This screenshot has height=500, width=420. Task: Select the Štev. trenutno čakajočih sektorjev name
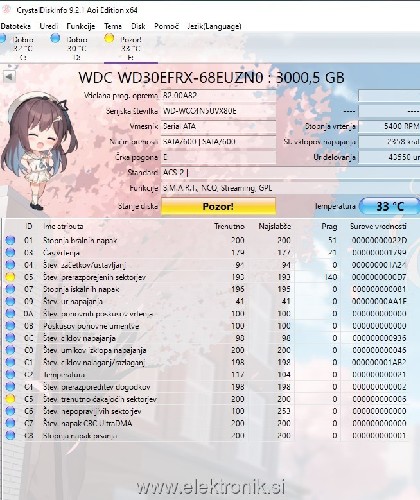(100, 399)
